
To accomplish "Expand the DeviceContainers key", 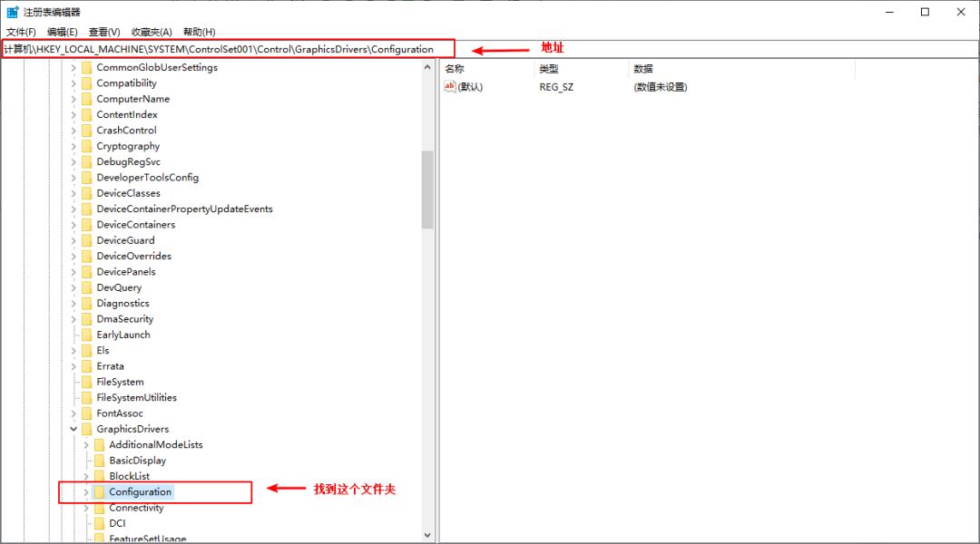I will click(x=73, y=224).
